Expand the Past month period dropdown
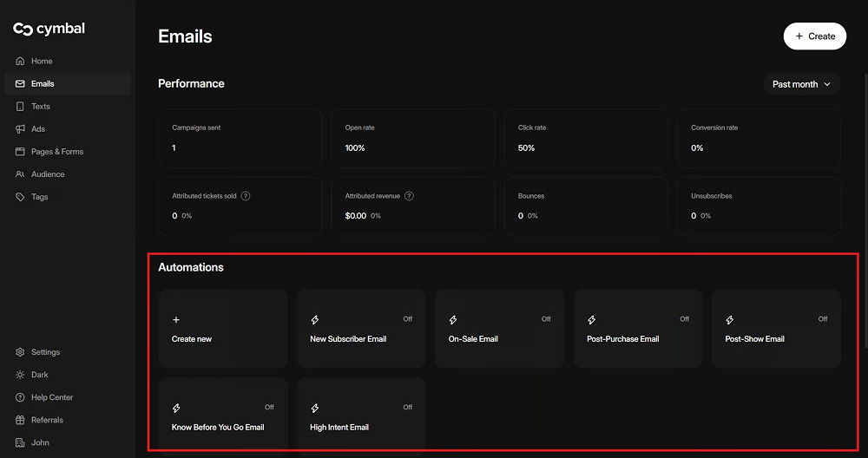Screen dimensions: 868x458 [x=801, y=84]
